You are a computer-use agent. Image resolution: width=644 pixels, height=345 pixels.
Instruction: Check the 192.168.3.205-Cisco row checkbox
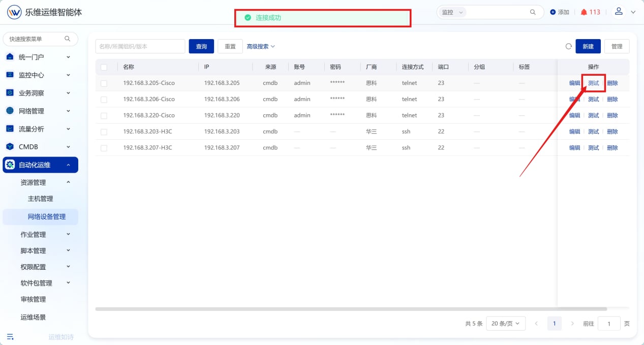click(x=104, y=83)
